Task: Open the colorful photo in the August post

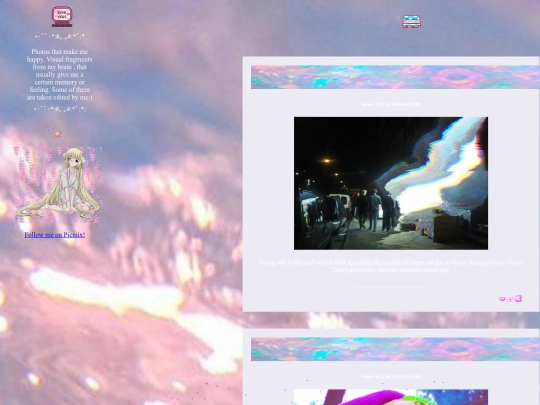Action: [x=391, y=397]
